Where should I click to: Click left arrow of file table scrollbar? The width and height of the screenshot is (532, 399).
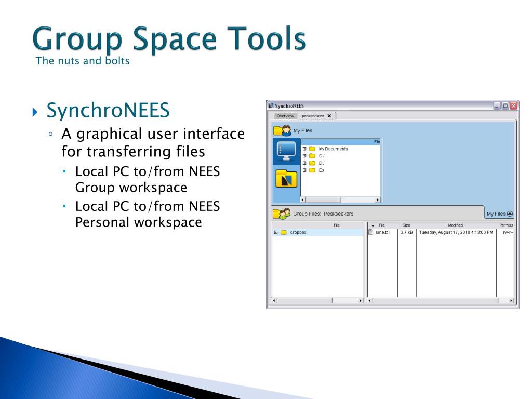pyautogui.click(x=370, y=300)
